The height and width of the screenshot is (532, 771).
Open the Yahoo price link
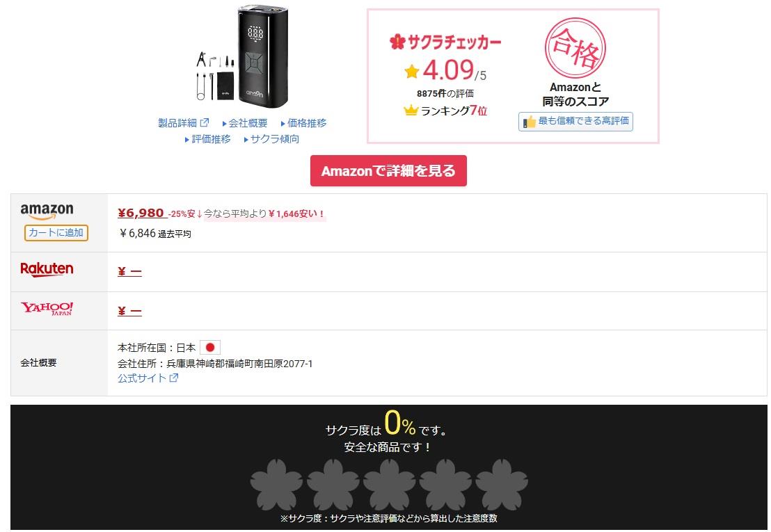[x=129, y=311]
